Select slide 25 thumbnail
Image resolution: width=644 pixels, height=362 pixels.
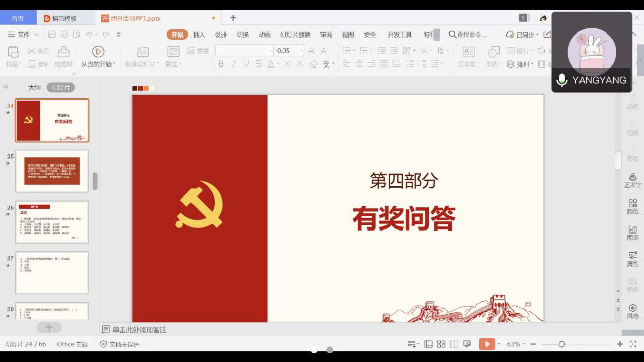[52, 171]
